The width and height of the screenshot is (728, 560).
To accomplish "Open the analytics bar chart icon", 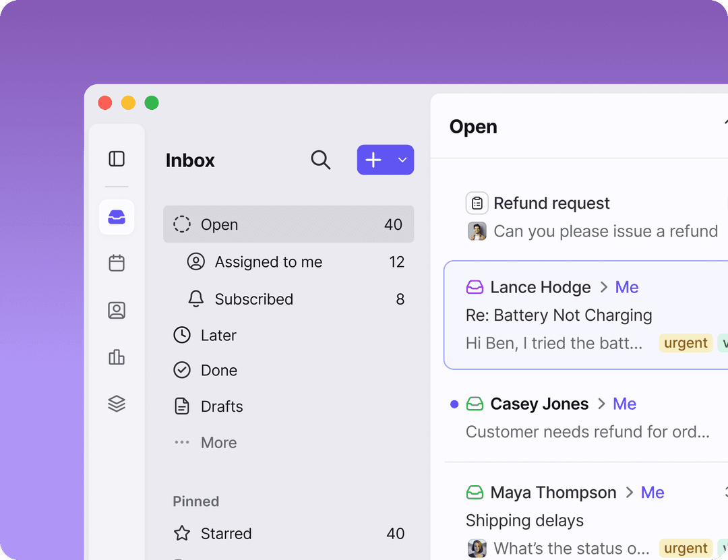I will (117, 357).
